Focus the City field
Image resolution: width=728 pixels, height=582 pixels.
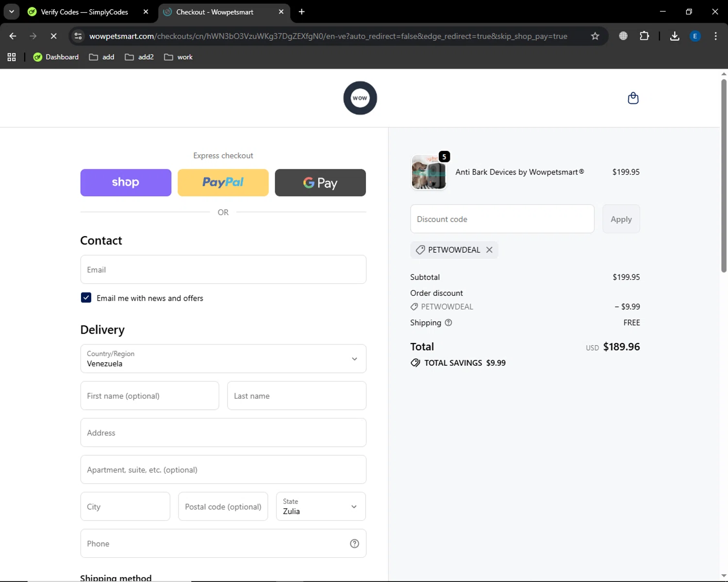(x=125, y=506)
